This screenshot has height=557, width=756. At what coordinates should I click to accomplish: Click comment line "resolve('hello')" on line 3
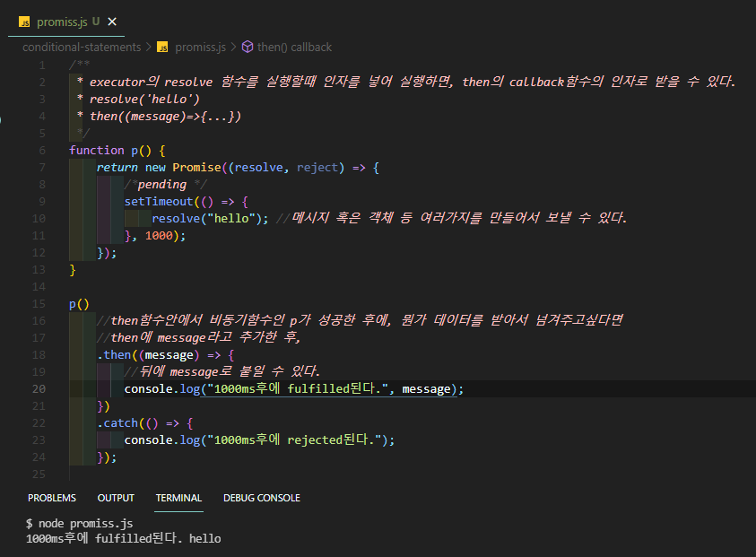point(144,100)
